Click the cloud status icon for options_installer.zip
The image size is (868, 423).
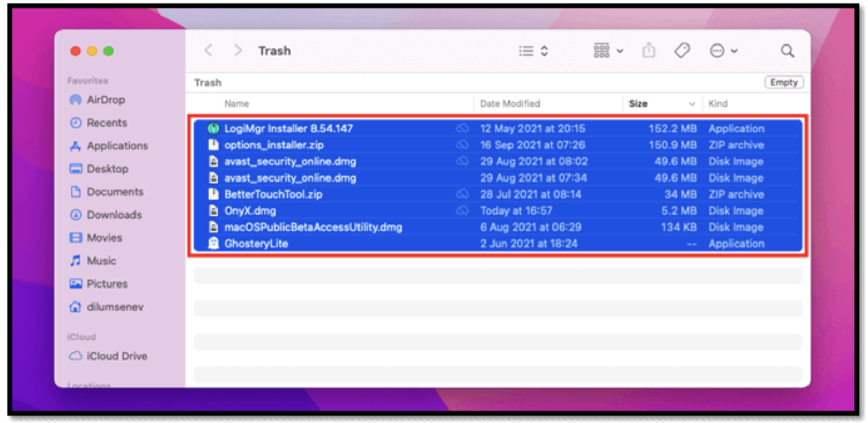pyautogui.click(x=462, y=145)
